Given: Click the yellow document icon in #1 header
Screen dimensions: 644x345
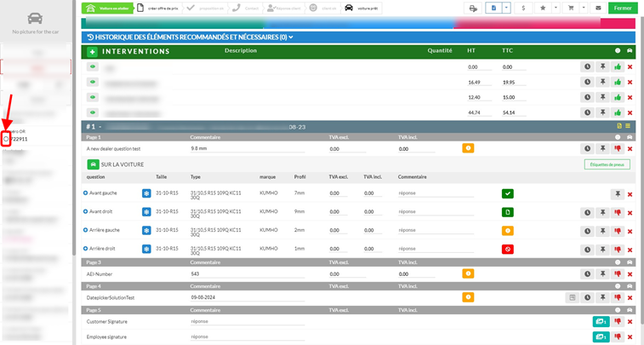Looking at the screenshot, I should 619,126.
